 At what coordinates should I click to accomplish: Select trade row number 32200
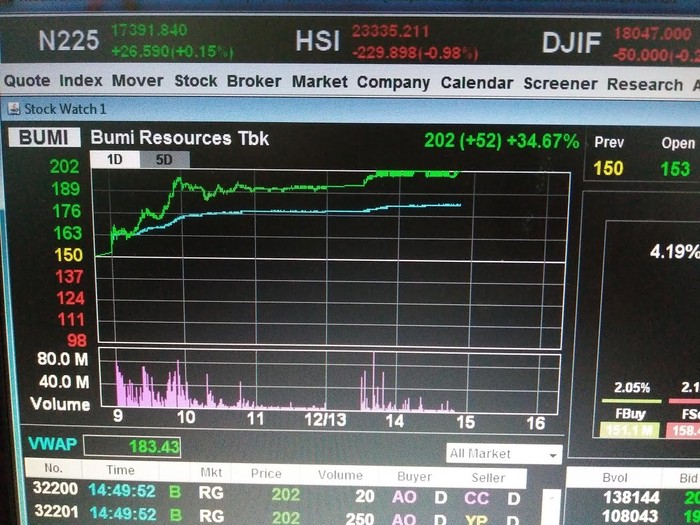[x=277, y=494]
